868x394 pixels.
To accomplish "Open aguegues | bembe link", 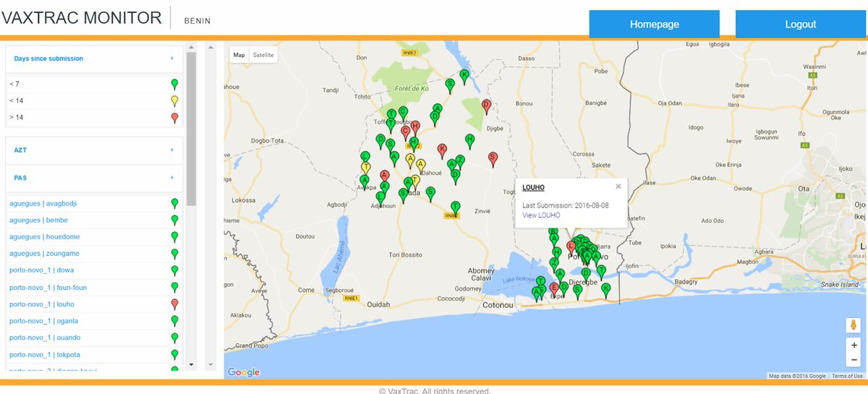I will pos(38,220).
